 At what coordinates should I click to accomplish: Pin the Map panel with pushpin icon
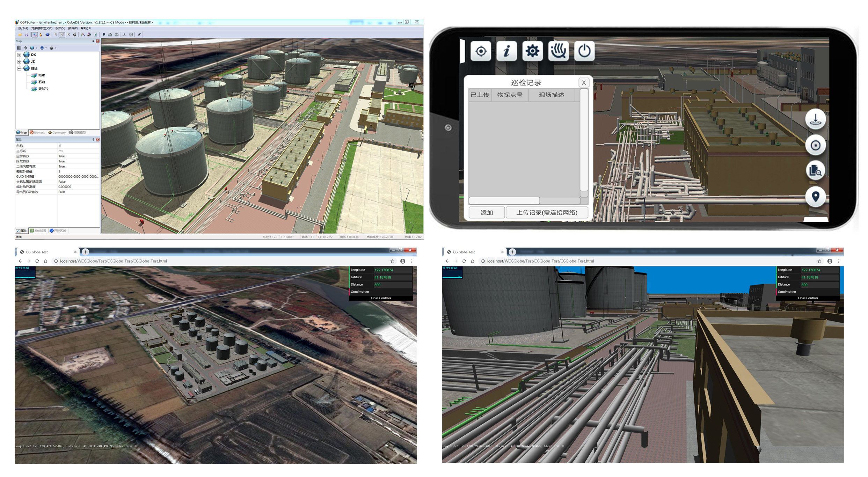pyautogui.click(x=93, y=41)
